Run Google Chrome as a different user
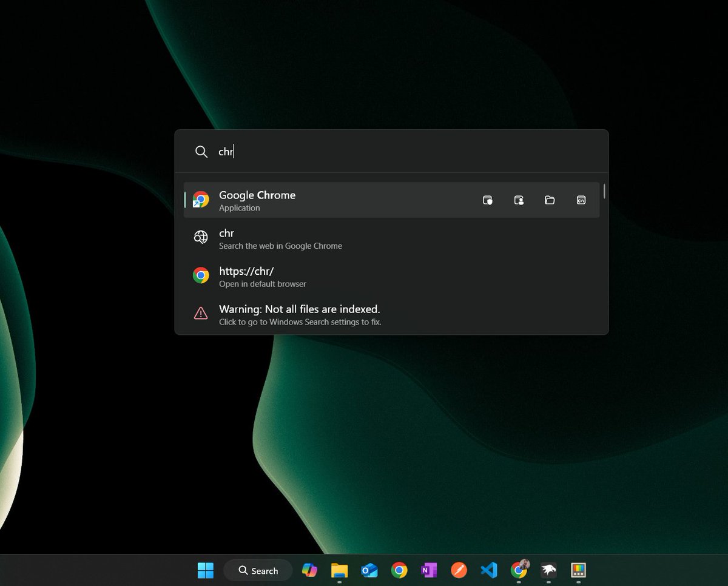728x586 pixels. 519,200
